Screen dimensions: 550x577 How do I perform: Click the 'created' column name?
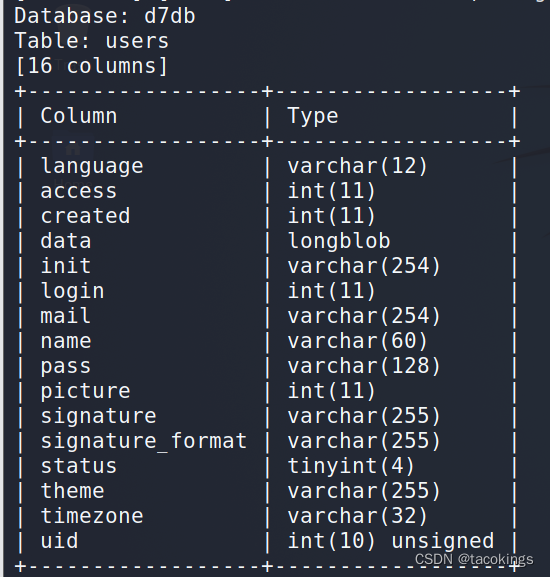pyautogui.click(x=85, y=216)
